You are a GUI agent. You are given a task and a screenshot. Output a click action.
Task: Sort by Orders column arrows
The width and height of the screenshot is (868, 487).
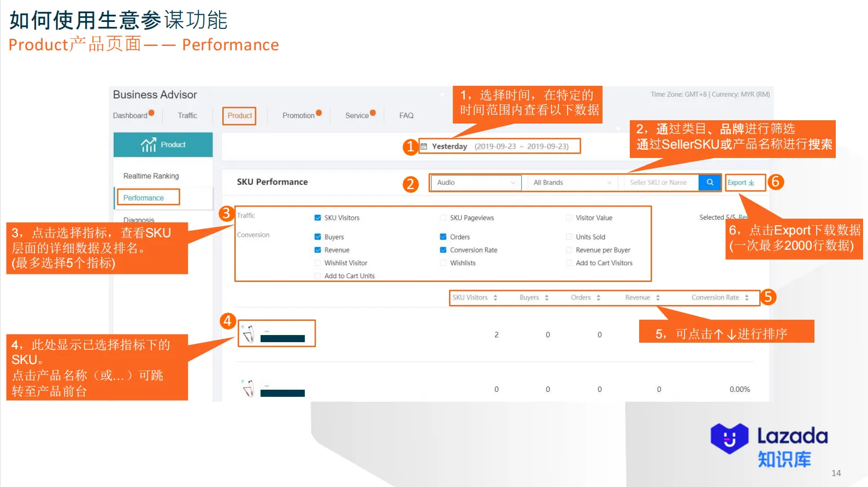(598, 298)
